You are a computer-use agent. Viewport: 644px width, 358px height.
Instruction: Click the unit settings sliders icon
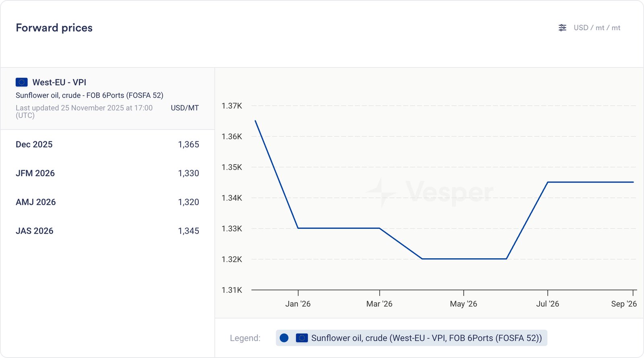tap(562, 28)
